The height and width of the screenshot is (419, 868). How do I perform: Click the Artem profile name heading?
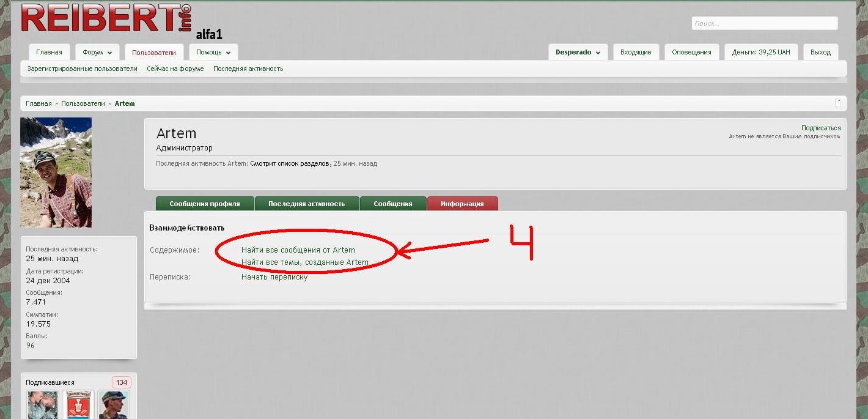[x=176, y=133]
